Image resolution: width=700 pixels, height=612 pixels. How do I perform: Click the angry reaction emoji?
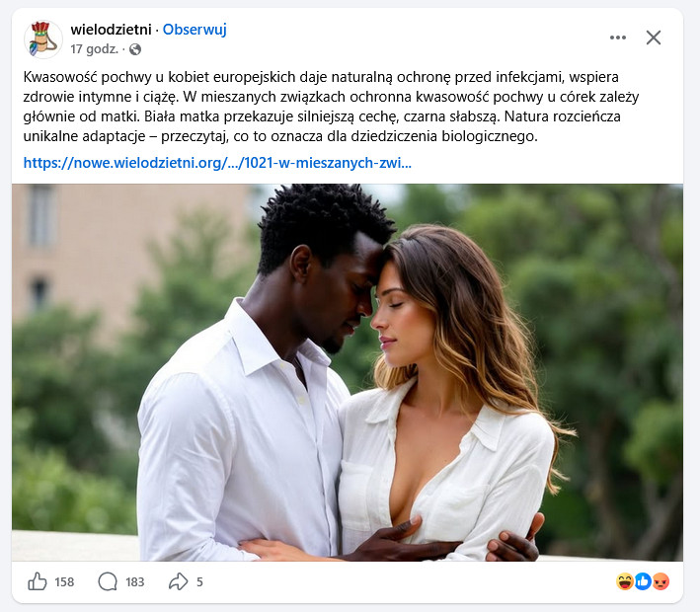point(661,581)
